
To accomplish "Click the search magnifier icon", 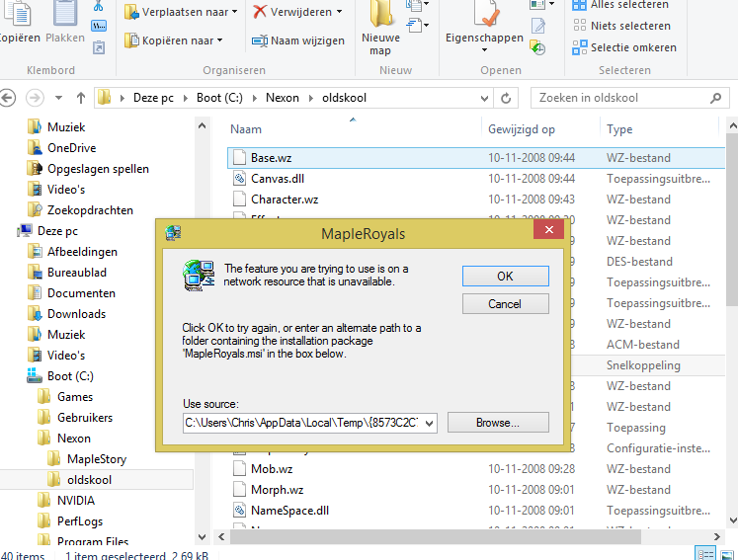I will pyautogui.click(x=716, y=98).
